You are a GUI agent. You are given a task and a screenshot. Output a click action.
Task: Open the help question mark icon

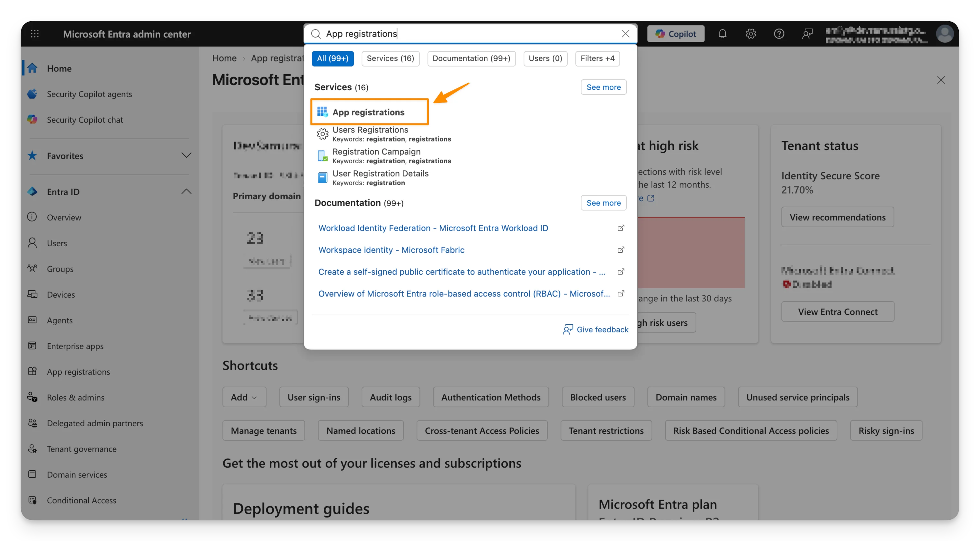(x=779, y=34)
